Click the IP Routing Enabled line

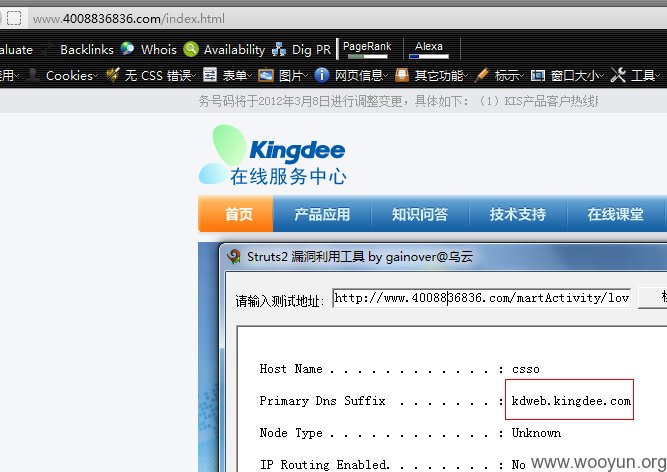pyautogui.click(x=393, y=465)
